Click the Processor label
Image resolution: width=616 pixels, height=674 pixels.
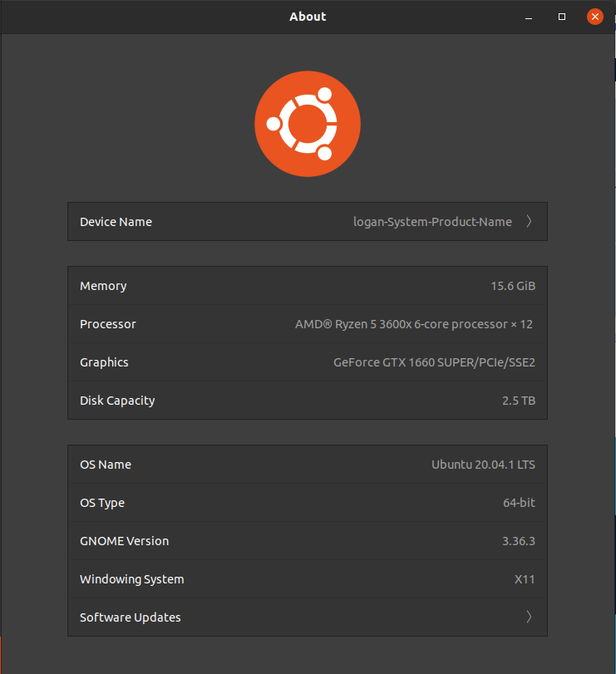tap(108, 324)
